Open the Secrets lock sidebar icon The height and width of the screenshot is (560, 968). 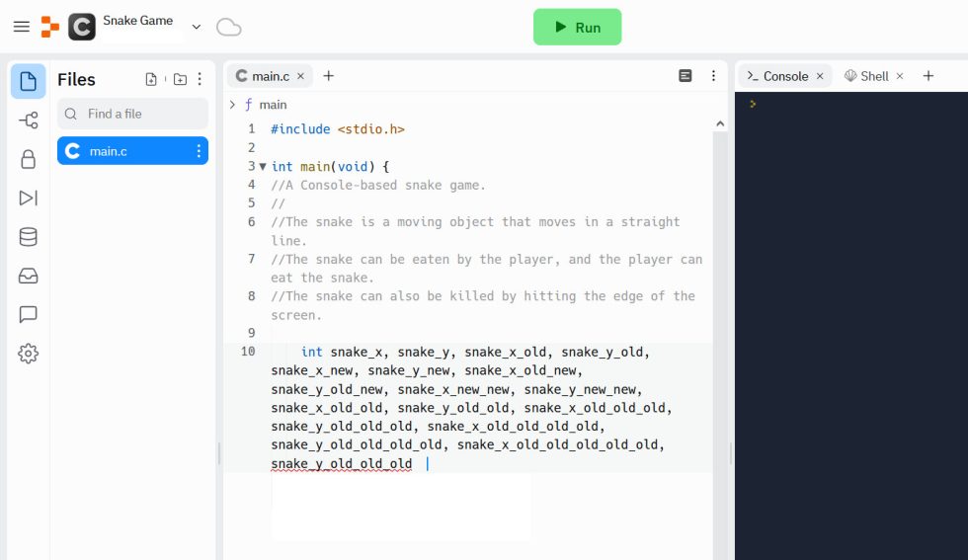pyautogui.click(x=29, y=159)
